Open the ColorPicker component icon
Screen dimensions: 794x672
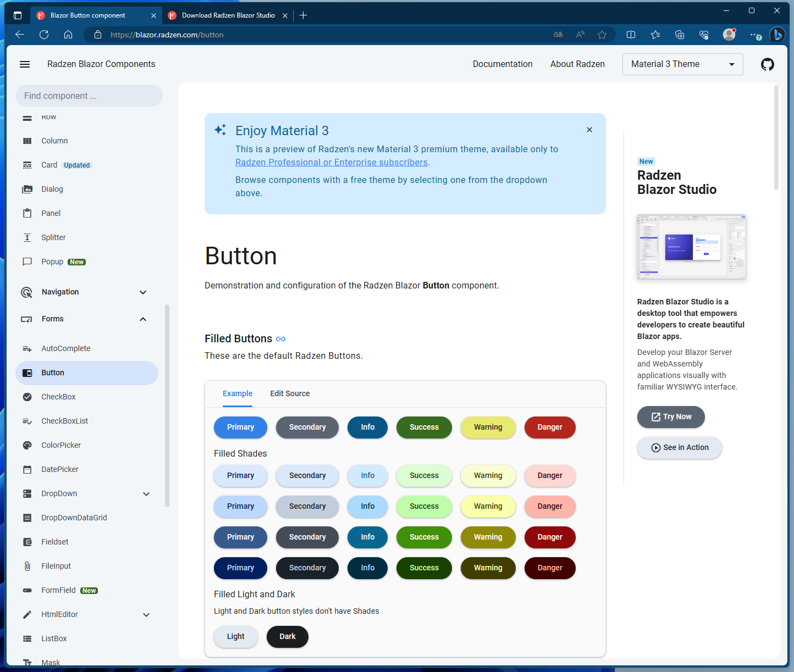tap(27, 445)
